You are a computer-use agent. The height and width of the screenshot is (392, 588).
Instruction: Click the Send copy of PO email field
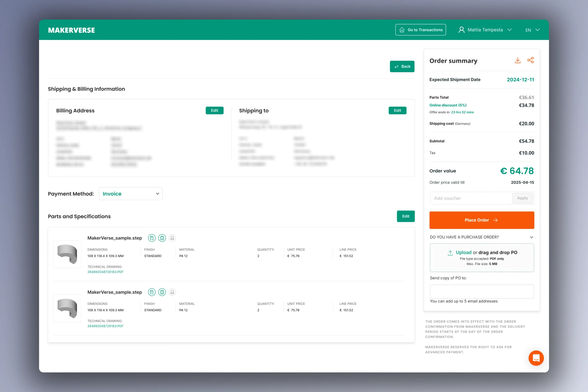tap(482, 291)
